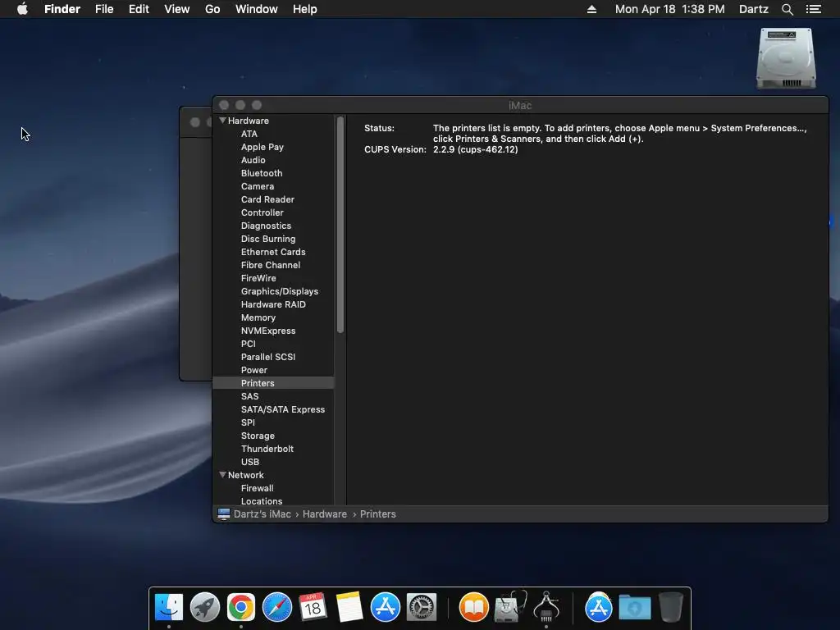Open the File menu
Screen dimensions: 840x630
104,9
